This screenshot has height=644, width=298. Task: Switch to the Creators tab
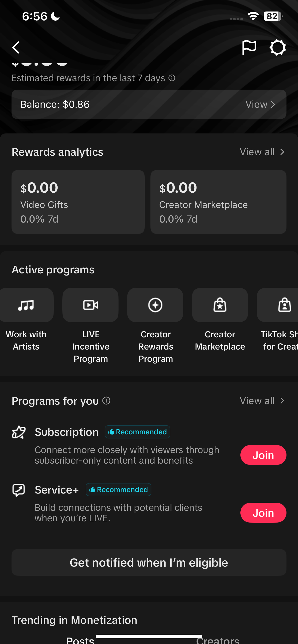218,640
